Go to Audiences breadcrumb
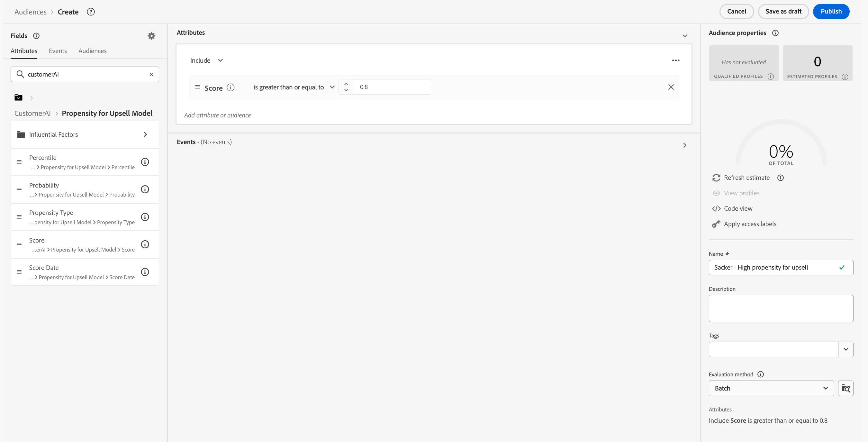The height and width of the screenshot is (442, 868). [30, 12]
